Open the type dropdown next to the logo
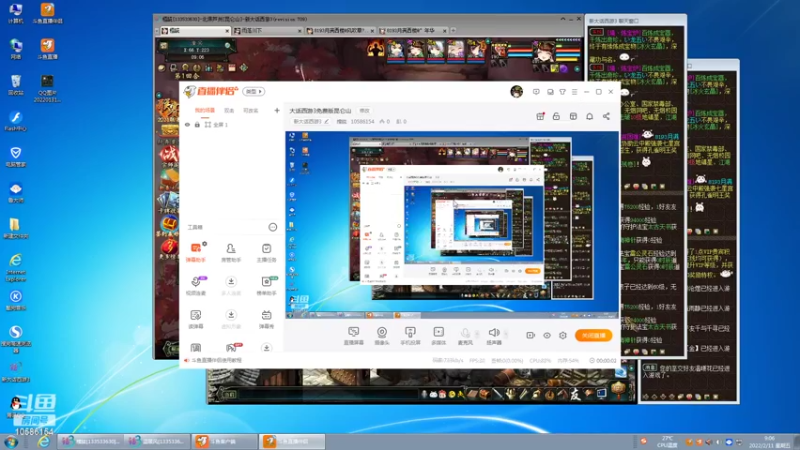800x450 pixels. click(254, 91)
